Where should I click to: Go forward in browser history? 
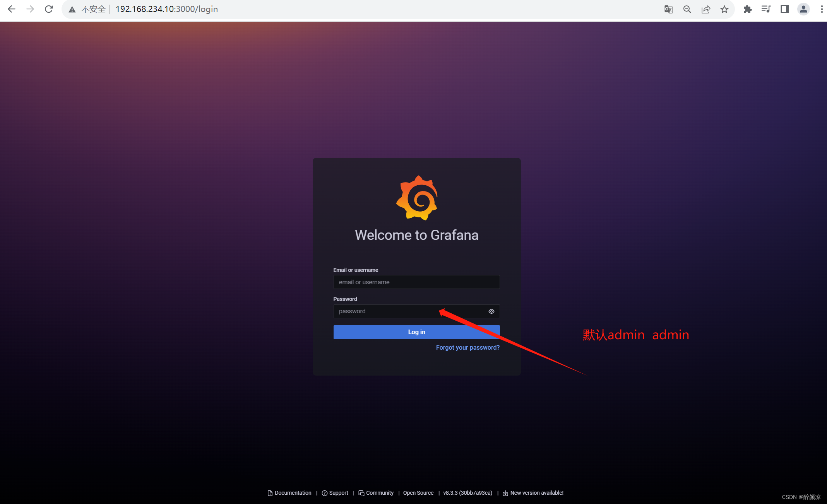pyautogui.click(x=30, y=9)
